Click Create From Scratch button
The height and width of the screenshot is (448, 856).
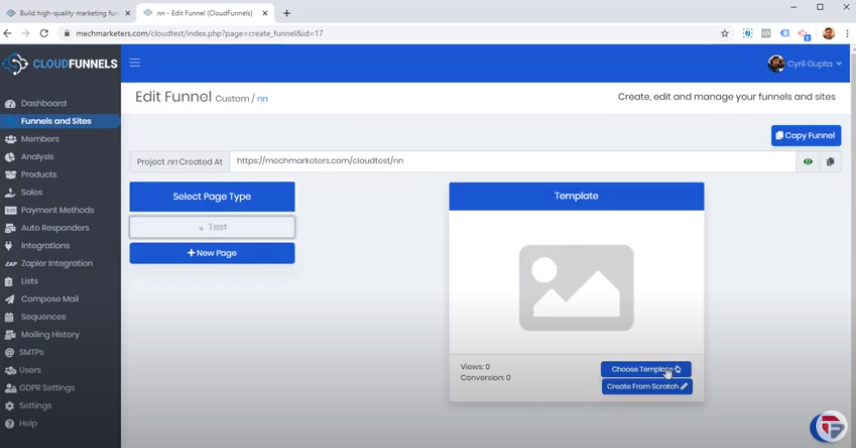click(647, 386)
